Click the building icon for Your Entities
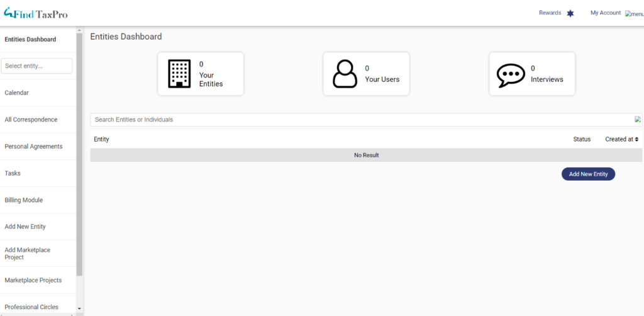644x316 pixels. [x=179, y=74]
